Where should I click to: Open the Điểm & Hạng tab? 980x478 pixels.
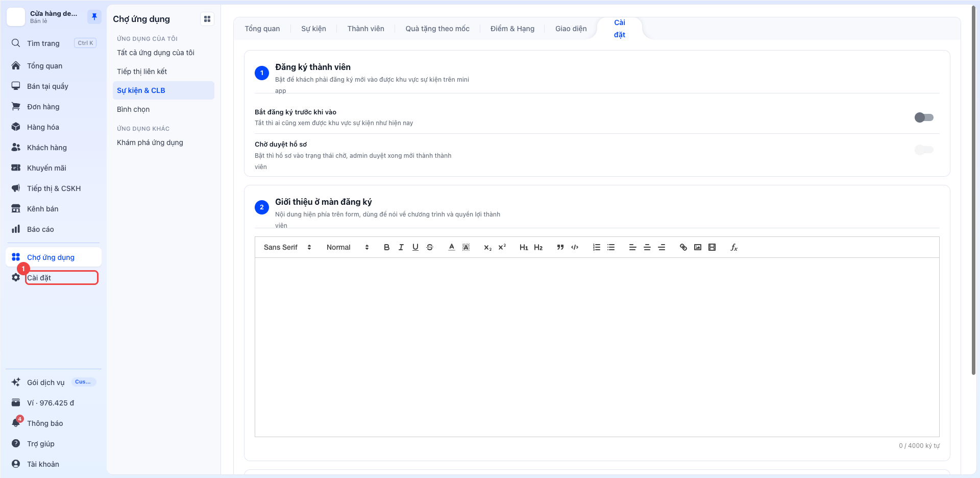tap(512, 29)
